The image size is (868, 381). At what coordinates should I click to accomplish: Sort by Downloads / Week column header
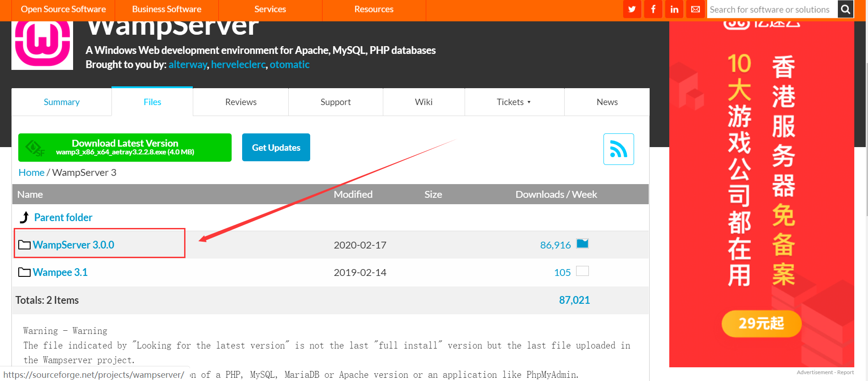[x=556, y=194]
